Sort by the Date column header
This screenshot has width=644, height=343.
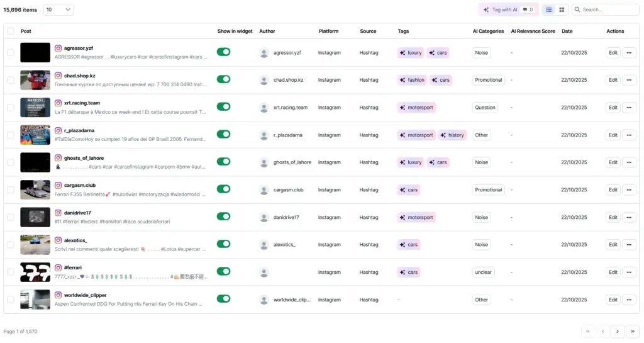pyautogui.click(x=567, y=31)
